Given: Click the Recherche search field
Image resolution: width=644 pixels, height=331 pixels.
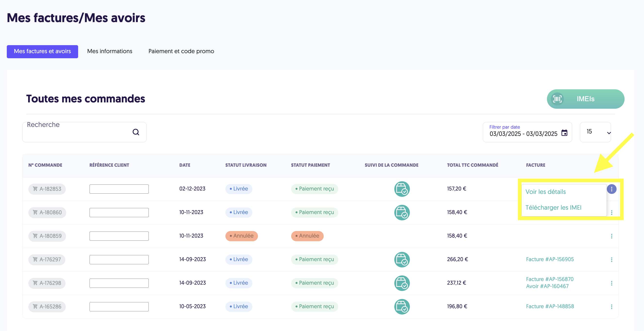Looking at the screenshot, I should coord(84,132).
